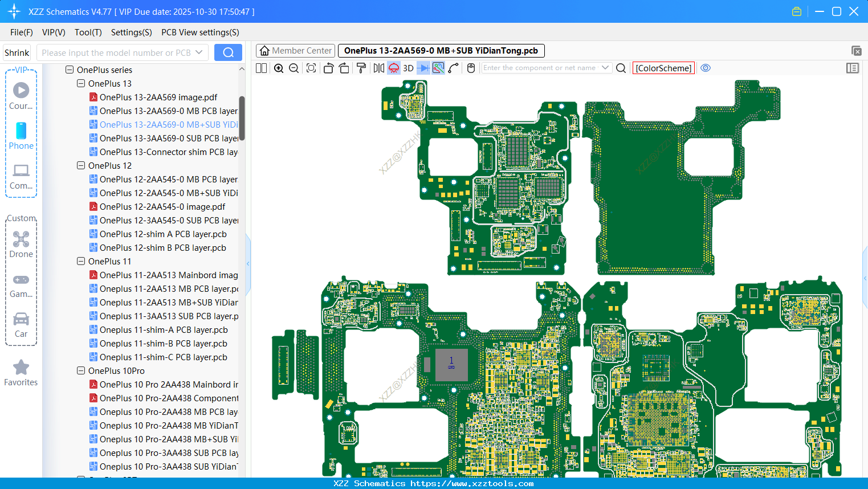Screen dimensions: 868x489
Task: Switch to 3D board view
Action: point(408,68)
